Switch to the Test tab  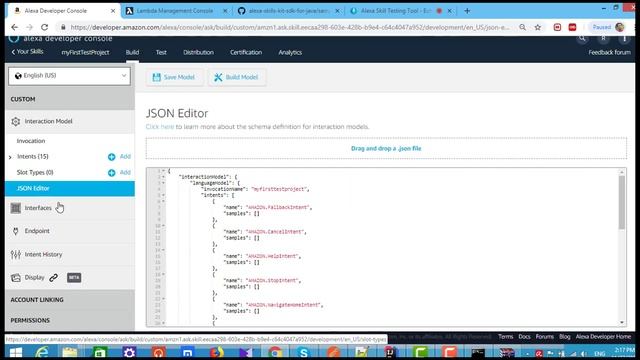(161, 52)
